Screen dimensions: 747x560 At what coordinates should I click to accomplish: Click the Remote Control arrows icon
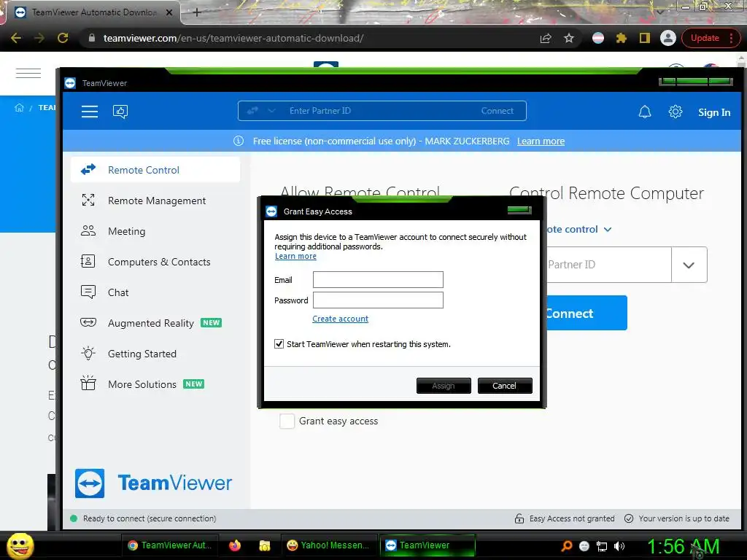point(88,169)
